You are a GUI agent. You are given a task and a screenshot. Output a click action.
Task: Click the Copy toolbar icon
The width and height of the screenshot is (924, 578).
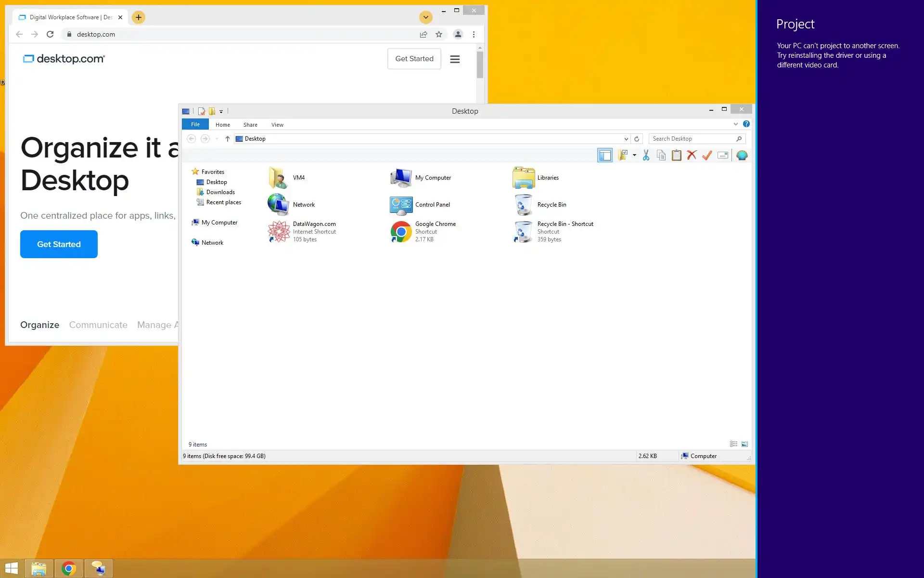(x=661, y=155)
